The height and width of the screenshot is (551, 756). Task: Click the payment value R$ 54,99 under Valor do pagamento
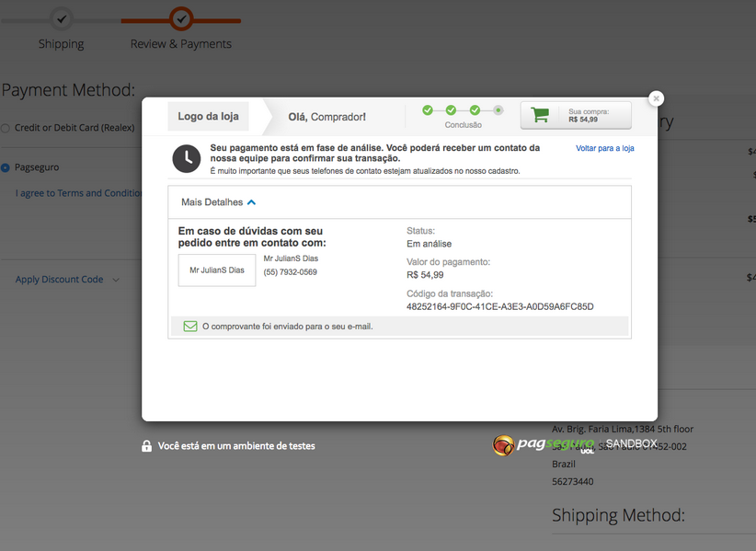tap(425, 275)
